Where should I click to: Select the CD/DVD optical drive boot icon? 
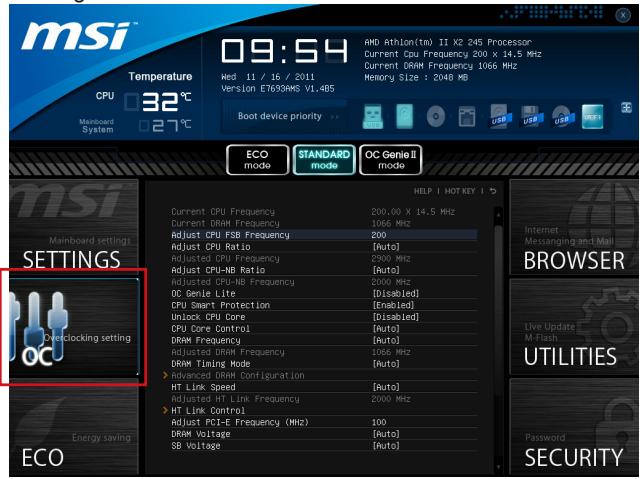point(436,117)
